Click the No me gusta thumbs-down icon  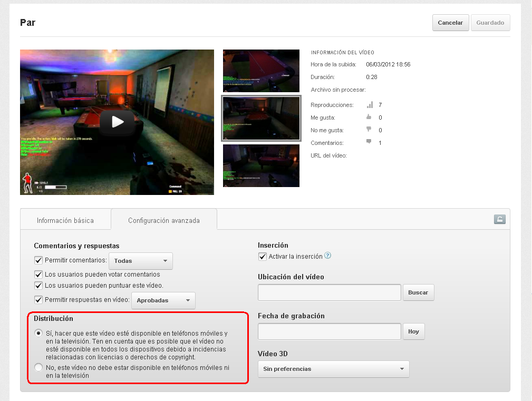(369, 129)
